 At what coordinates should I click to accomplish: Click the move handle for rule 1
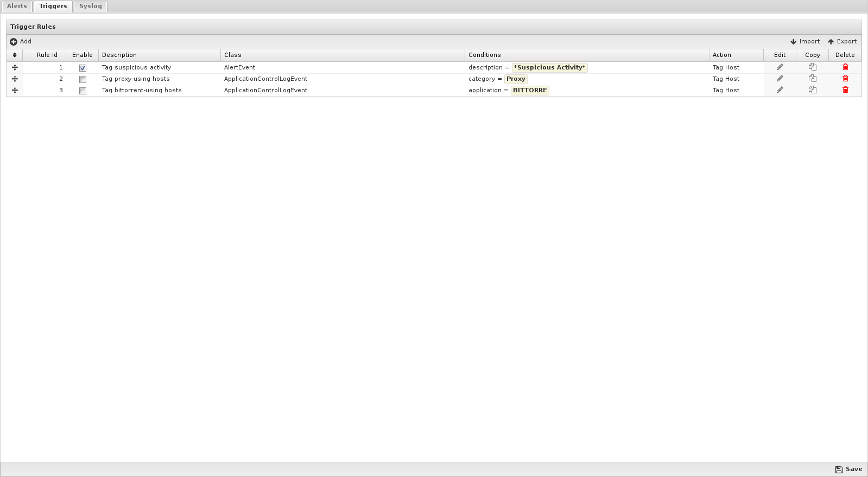pos(15,68)
